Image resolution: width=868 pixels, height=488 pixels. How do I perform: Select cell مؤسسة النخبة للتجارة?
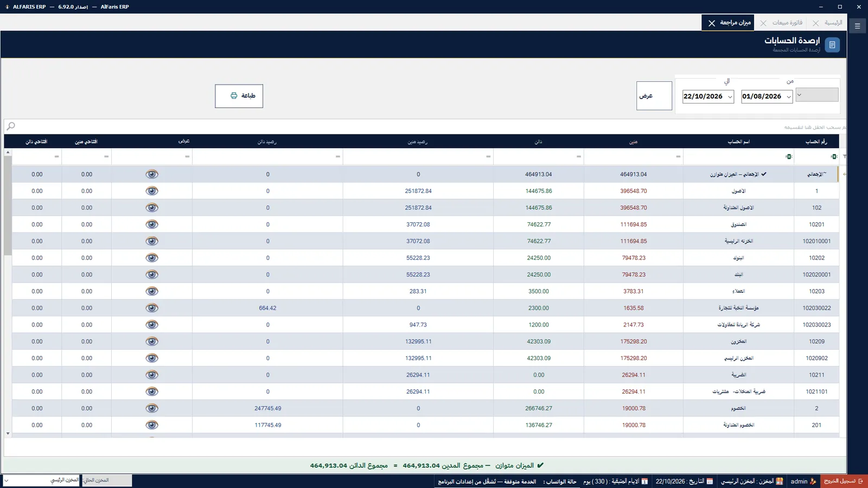738,308
